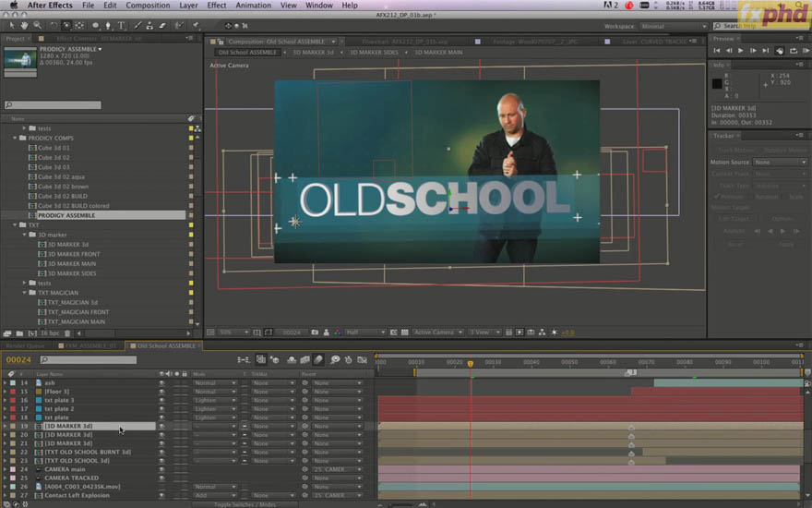Select the Brush tool
This screenshot has width=812, height=508.
[137, 25]
